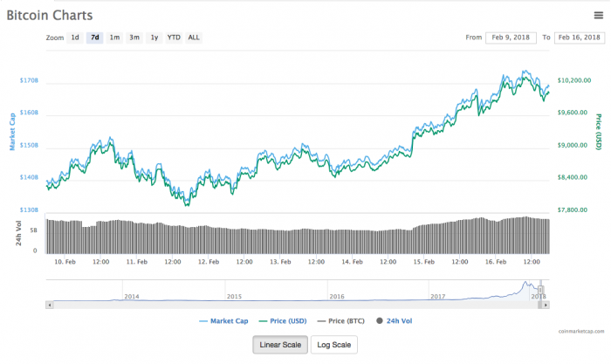Set zoom range to 1d

pyautogui.click(x=75, y=38)
